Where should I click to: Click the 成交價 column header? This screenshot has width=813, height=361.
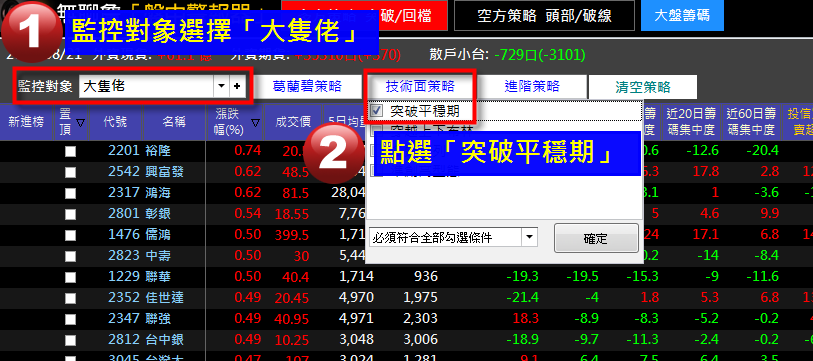[x=293, y=122]
